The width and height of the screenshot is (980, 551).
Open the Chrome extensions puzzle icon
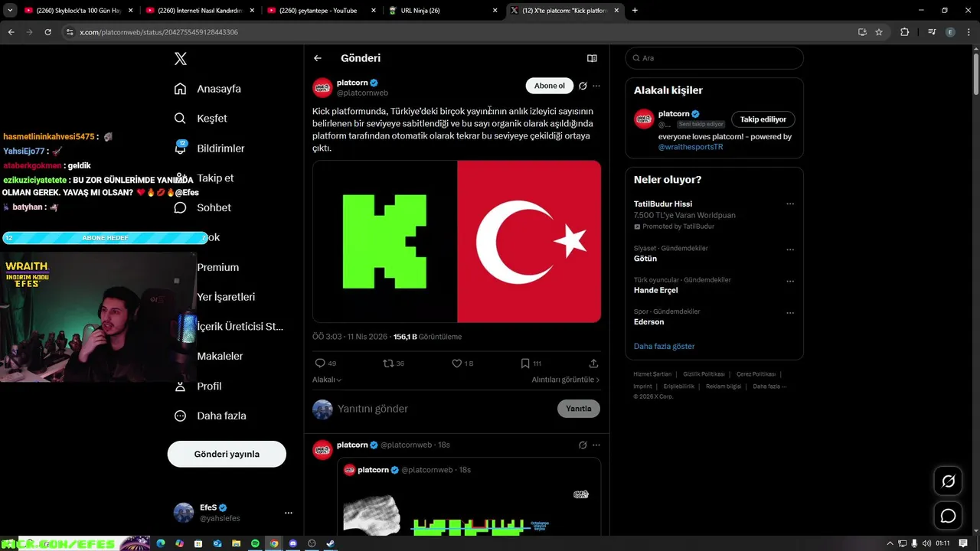pos(905,32)
